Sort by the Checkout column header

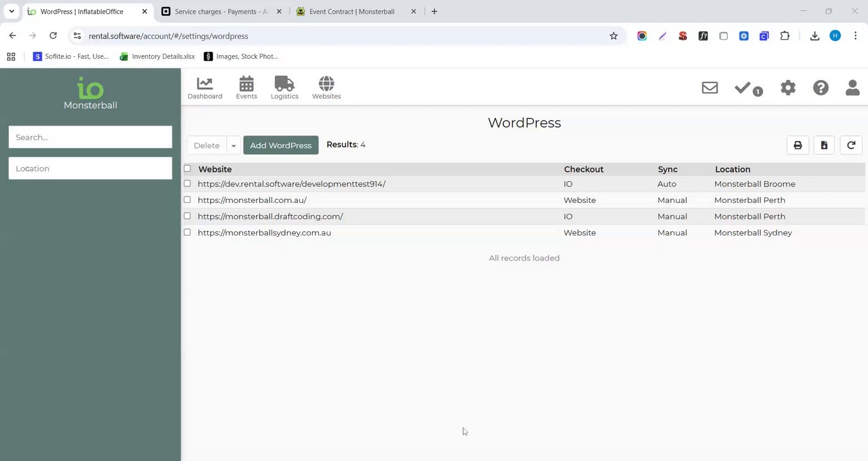click(584, 169)
